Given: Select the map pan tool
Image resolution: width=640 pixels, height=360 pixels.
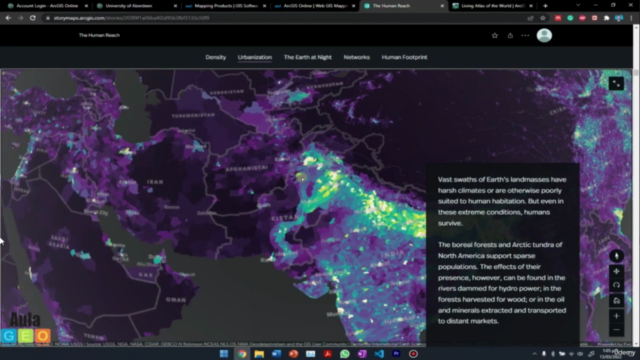Looking at the screenshot, I should pyautogui.click(x=616, y=271).
